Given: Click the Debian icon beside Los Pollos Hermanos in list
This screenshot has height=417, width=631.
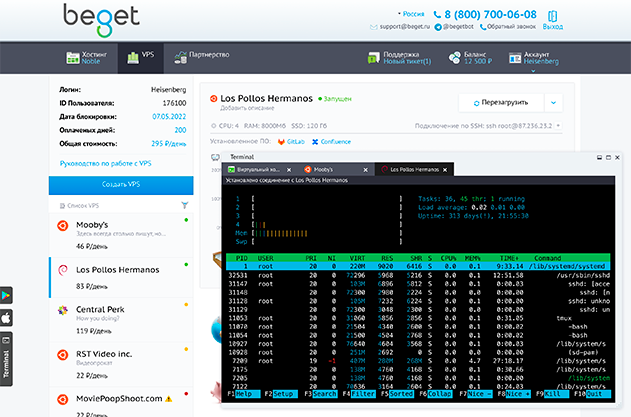Looking at the screenshot, I should [x=63, y=270].
